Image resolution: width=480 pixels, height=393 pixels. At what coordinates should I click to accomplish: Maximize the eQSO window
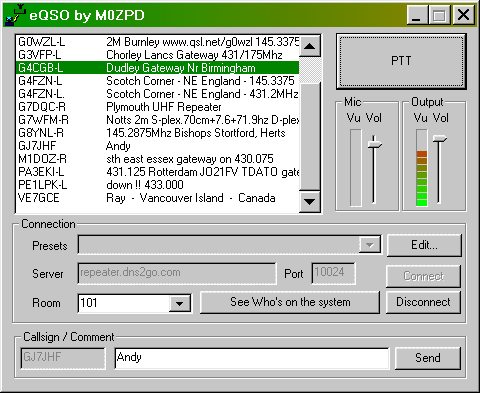439,15
